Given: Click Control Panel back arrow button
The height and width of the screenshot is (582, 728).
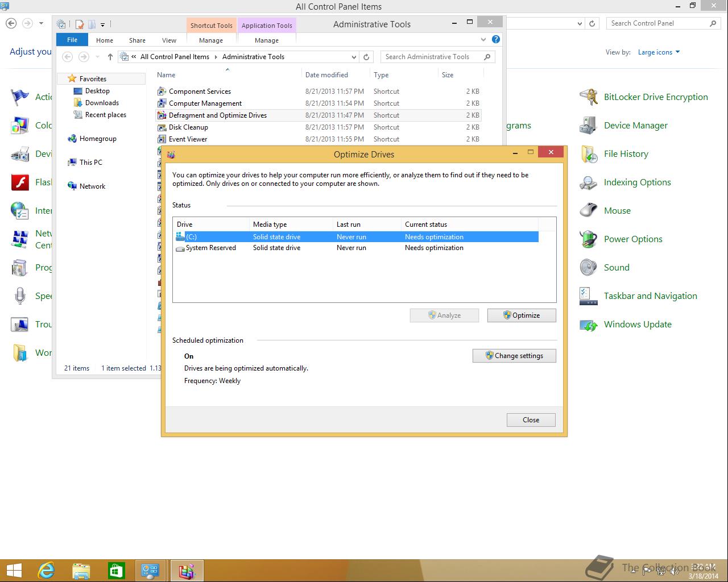Looking at the screenshot, I should pyautogui.click(x=11, y=23).
